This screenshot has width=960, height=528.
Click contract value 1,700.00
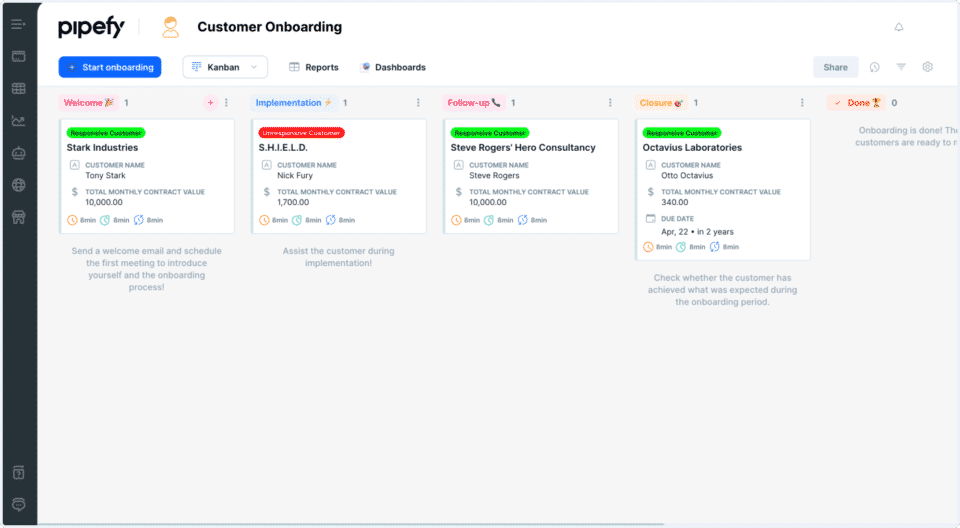[293, 202]
